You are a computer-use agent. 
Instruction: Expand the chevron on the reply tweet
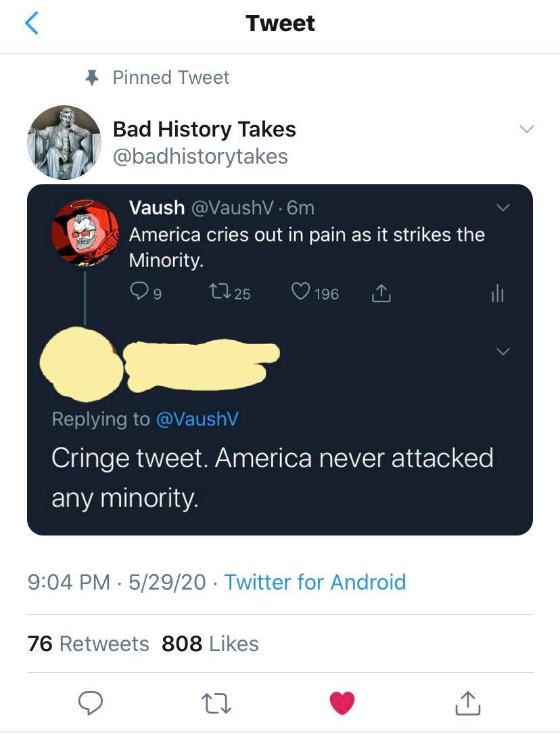[x=503, y=351]
